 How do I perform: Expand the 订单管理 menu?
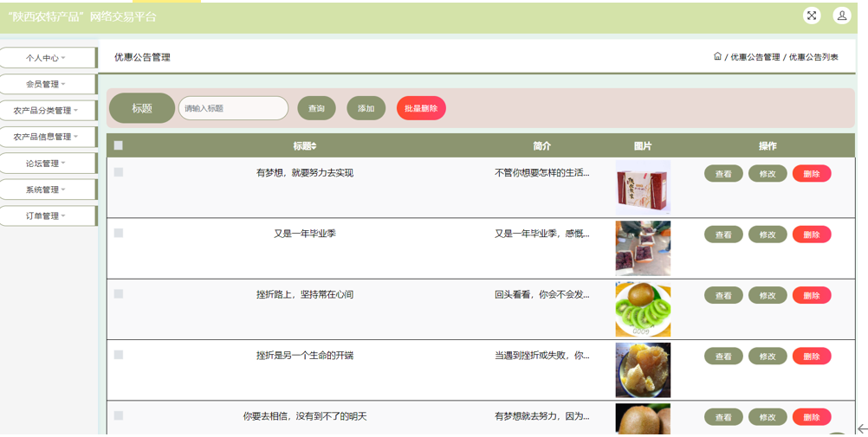49,215
